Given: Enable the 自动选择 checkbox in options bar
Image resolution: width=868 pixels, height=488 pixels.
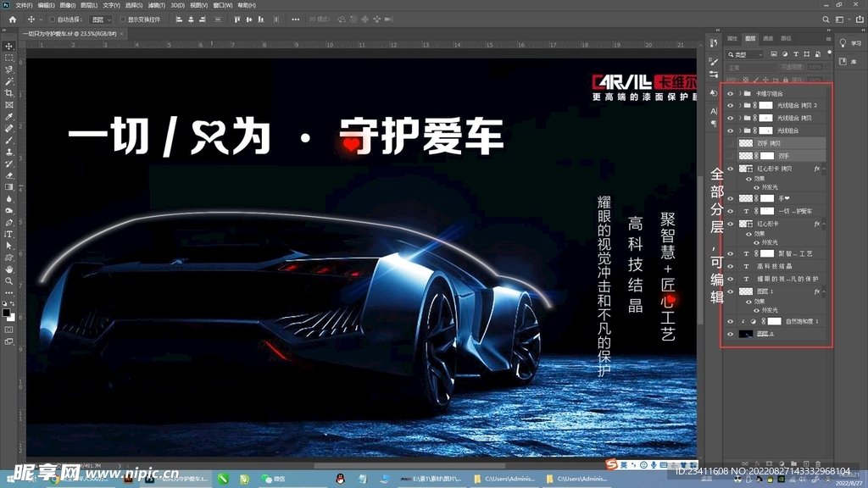Looking at the screenshot, I should point(52,20).
